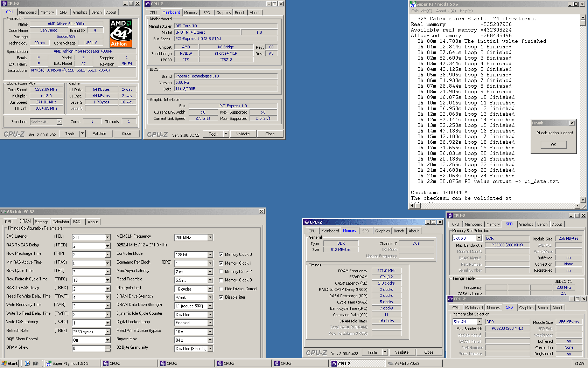Image resolution: width=588 pixels, height=368 pixels.
Task: Click title bar icon of CPU-Z Memory window
Action: tap(306, 222)
